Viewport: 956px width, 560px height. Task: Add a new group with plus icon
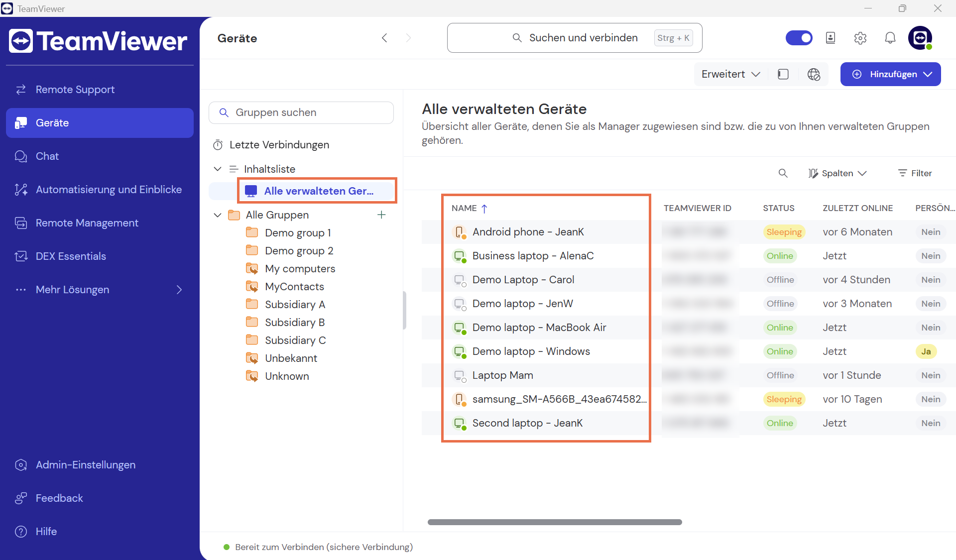coord(381,215)
